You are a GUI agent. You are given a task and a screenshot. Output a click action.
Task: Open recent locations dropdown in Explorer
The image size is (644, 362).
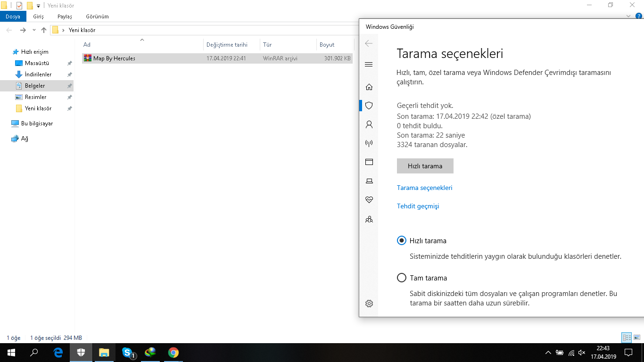coord(34,30)
